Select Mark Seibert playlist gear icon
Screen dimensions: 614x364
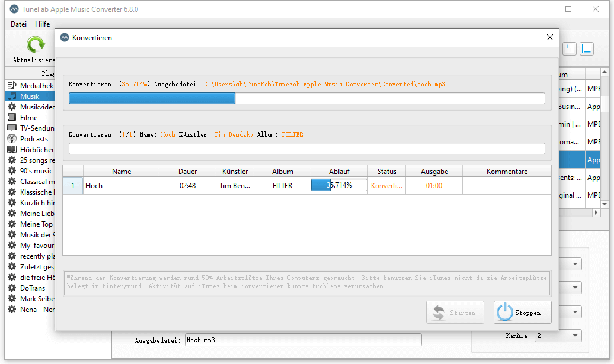(12, 299)
